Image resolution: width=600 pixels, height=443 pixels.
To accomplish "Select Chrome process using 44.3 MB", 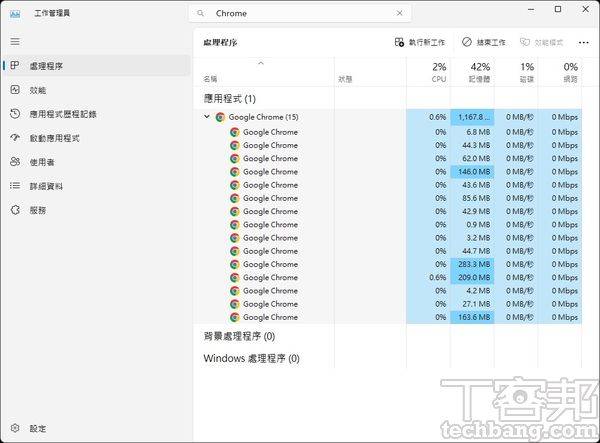I will coord(387,145).
